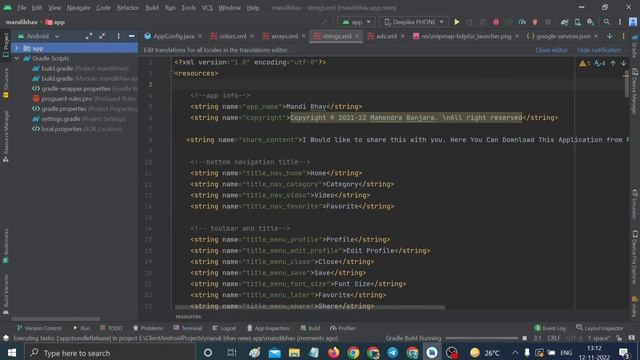Open the Profile app toolbar icon
The height and width of the screenshot is (360, 640).
tap(522, 22)
